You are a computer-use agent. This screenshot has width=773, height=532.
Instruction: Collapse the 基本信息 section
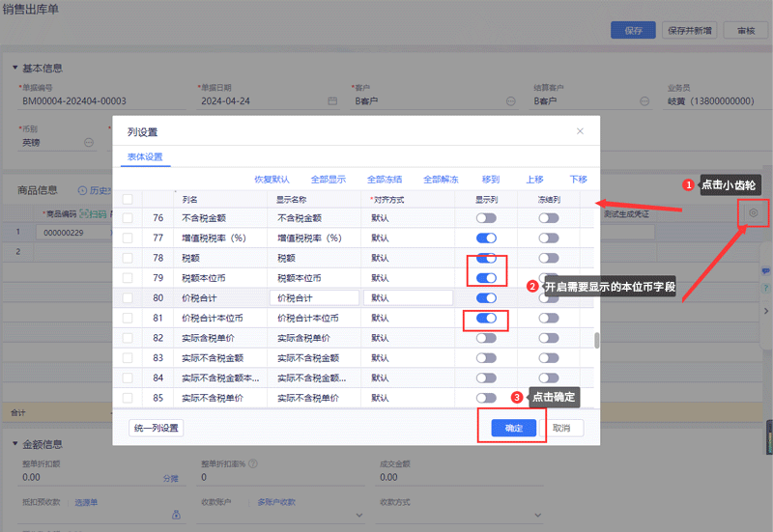14,68
